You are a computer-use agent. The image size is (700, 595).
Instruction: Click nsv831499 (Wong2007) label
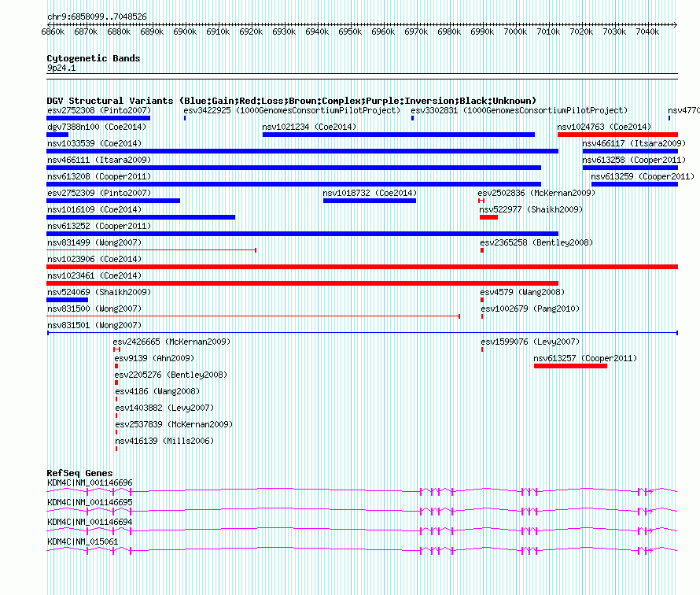tap(94, 242)
